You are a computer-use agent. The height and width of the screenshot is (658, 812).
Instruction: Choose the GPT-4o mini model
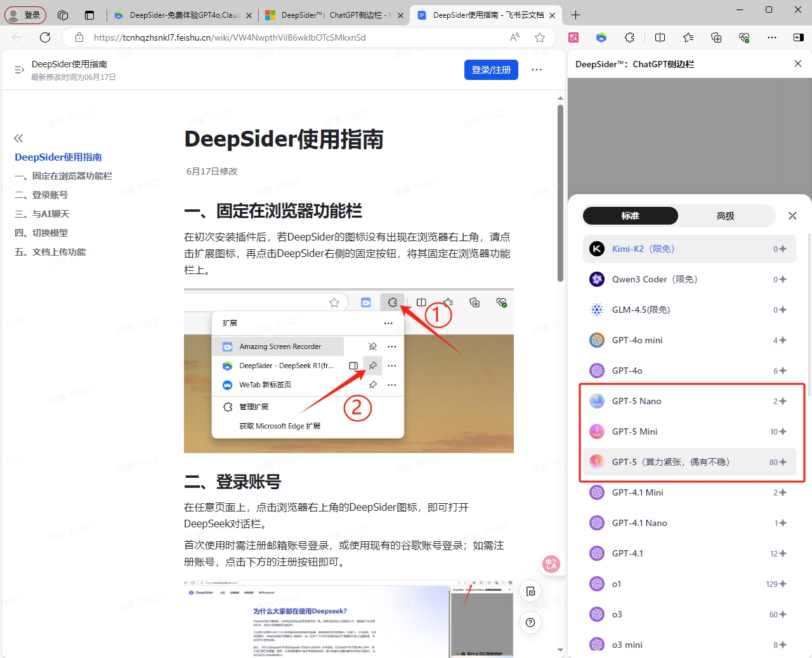(x=690, y=340)
